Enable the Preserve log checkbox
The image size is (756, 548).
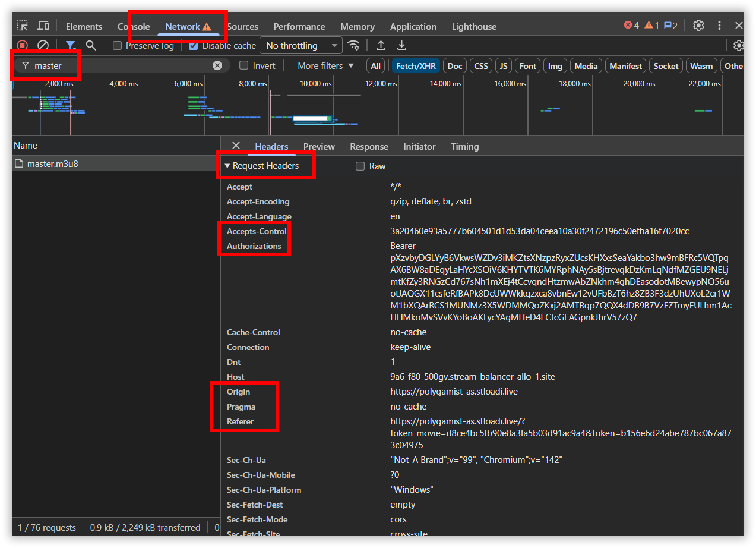click(118, 46)
